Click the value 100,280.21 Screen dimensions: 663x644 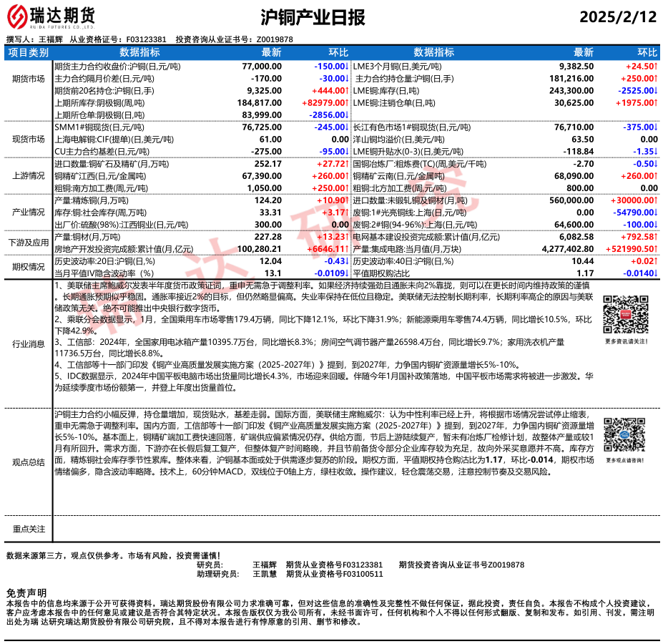[259, 249]
